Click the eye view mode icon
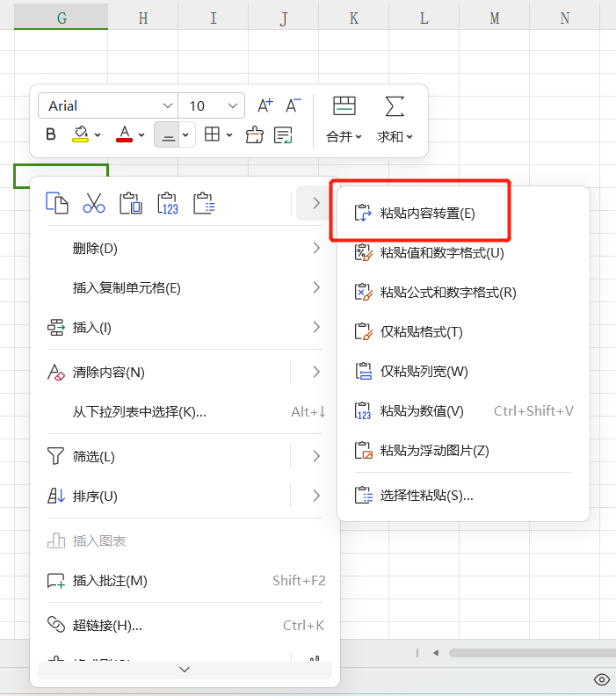Screen dimensions: 616x696 [602, 679]
